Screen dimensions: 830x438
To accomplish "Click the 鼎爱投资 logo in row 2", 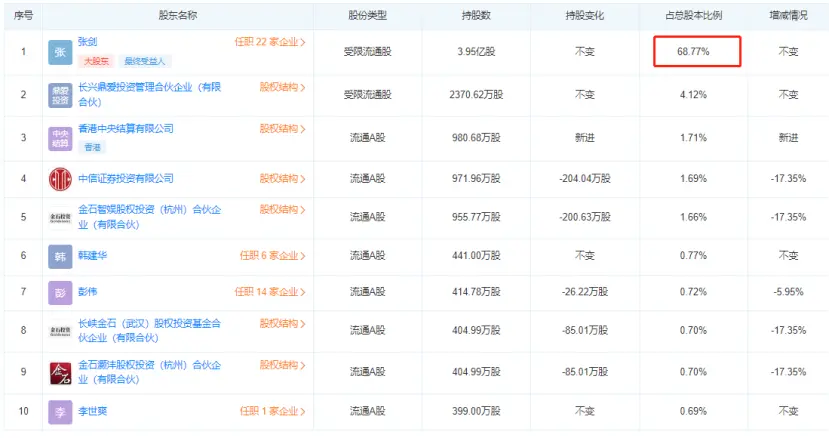I will coord(60,95).
